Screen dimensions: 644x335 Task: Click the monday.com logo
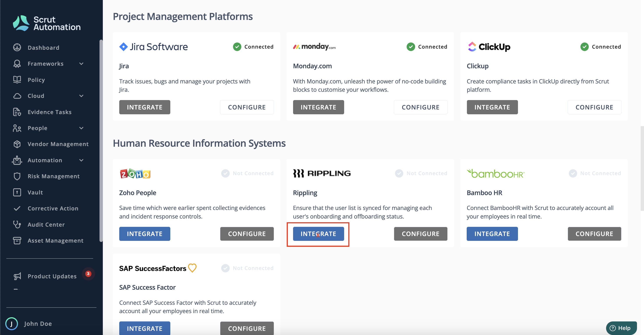(314, 46)
